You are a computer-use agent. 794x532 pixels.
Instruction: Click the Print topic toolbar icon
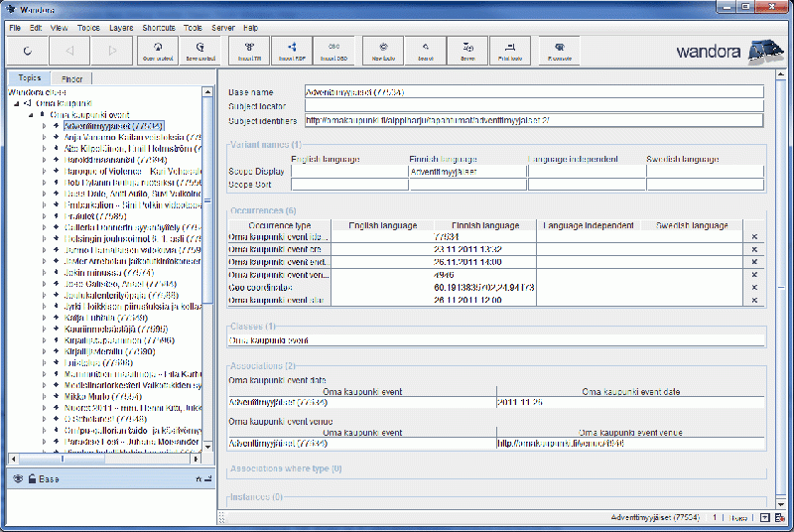[511, 50]
